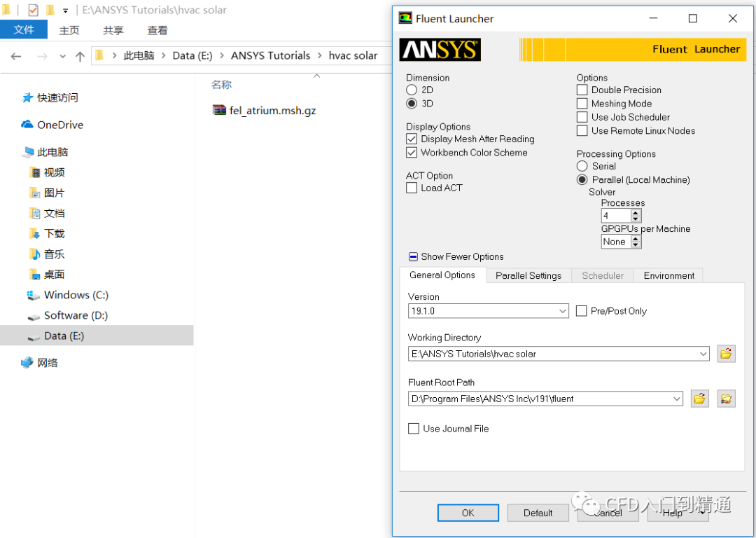This screenshot has width=756, height=538.
Task: Toggle Workbench Color Scheme checkbox
Action: tap(412, 153)
